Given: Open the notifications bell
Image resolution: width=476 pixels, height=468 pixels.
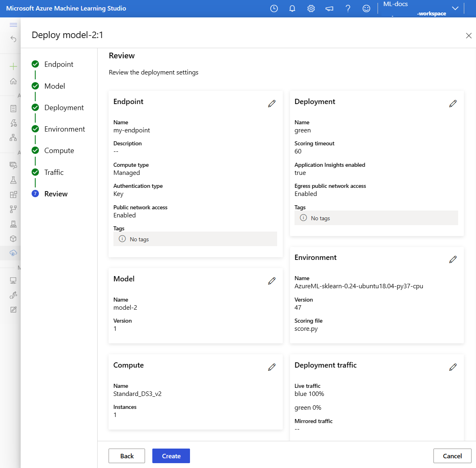Looking at the screenshot, I should coord(292,9).
